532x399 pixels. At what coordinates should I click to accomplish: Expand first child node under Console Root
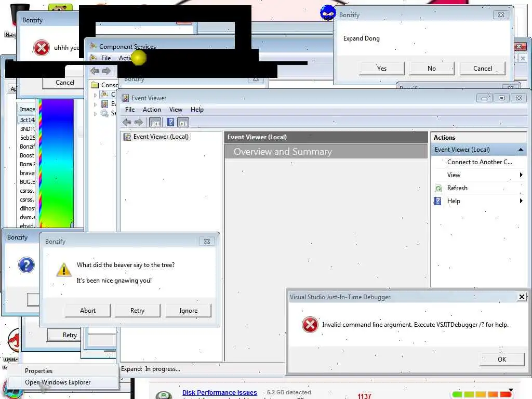[96, 96]
